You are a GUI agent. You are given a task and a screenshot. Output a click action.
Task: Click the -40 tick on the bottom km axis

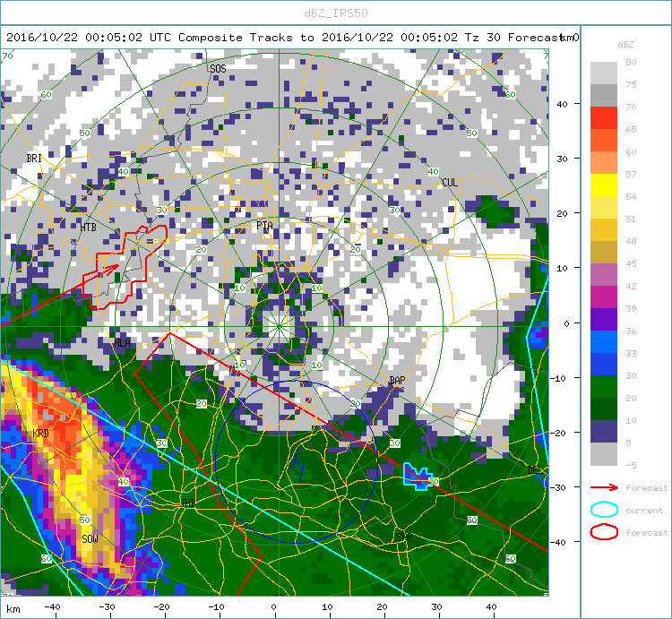tap(52, 607)
